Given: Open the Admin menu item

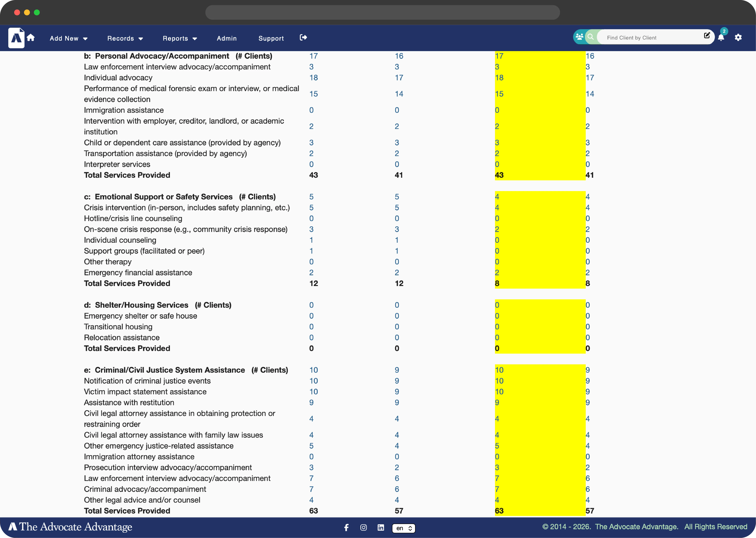Looking at the screenshot, I should click(227, 38).
